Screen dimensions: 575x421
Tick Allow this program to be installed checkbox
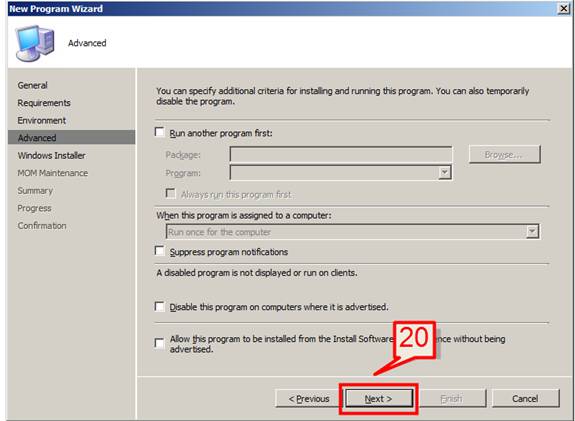(160, 343)
